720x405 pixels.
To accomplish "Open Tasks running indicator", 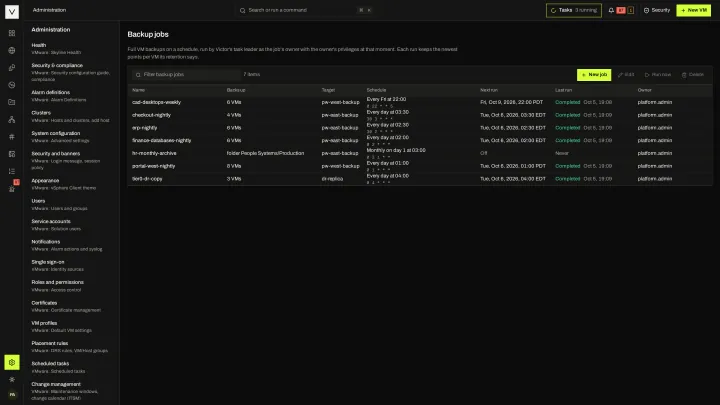I will (x=574, y=10).
